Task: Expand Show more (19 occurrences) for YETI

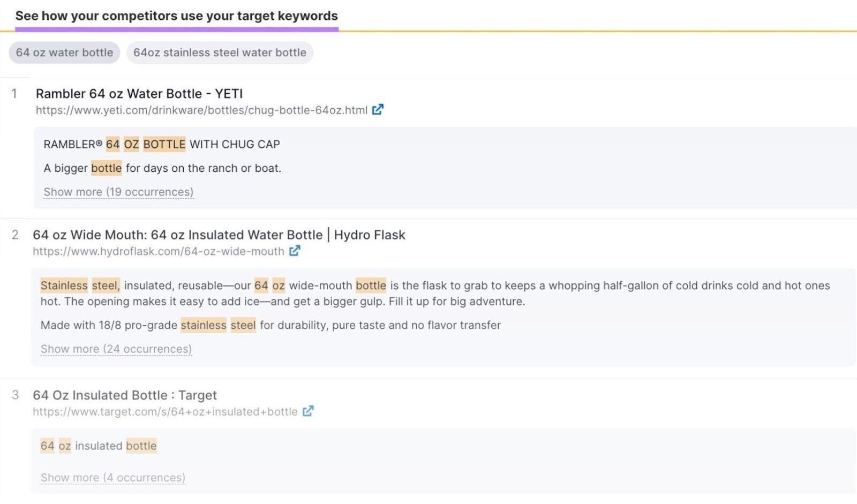Action: pos(118,191)
